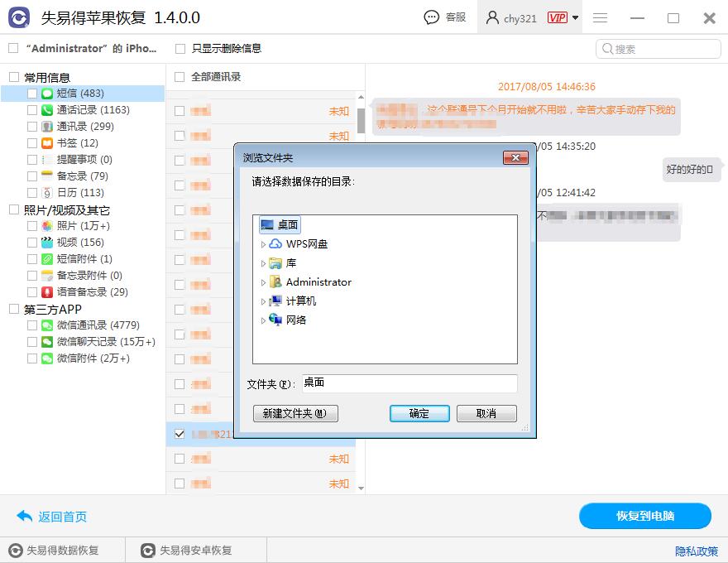Click the photos icon for 照片
The width and height of the screenshot is (728, 563).
[47, 226]
